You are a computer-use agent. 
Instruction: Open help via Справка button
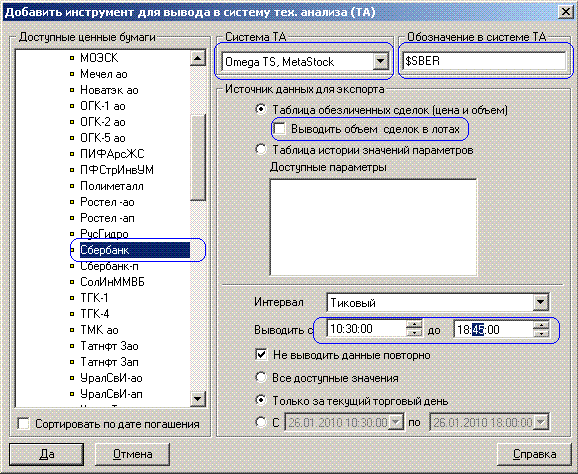[x=534, y=454]
